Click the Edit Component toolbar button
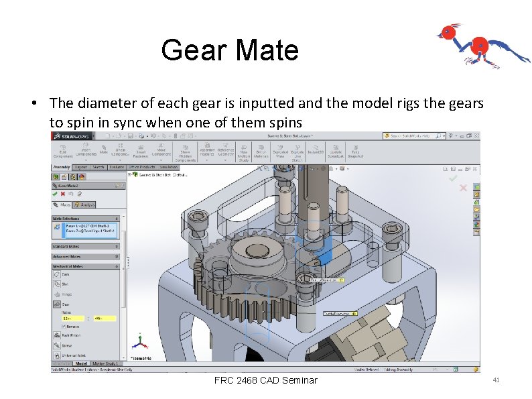The image size is (532, 399). click(63, 150)
